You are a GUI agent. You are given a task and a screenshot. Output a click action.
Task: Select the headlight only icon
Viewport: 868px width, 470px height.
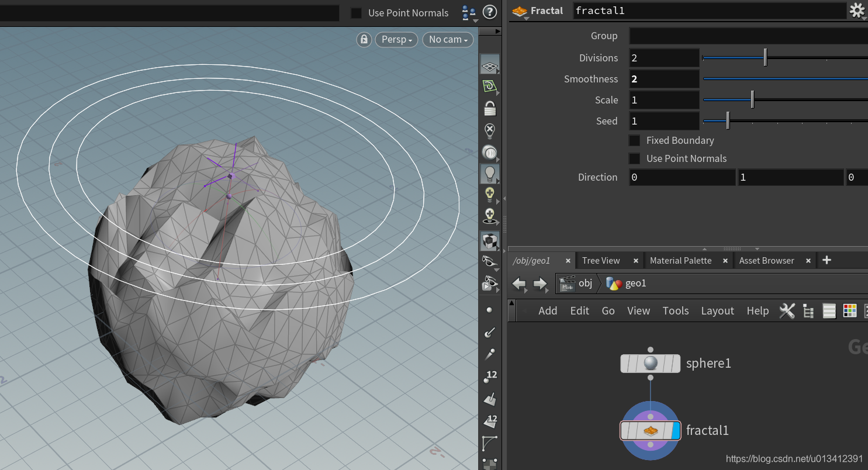tap(490, 152)
